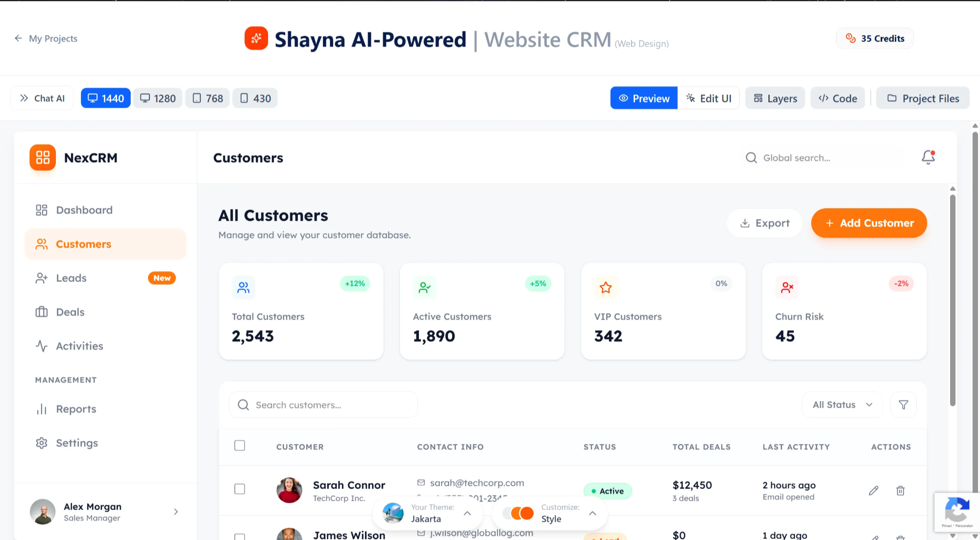Click the 35 Credits badge
The width and height of the screenshot is (980, 540).
click(x=875, y=39)
